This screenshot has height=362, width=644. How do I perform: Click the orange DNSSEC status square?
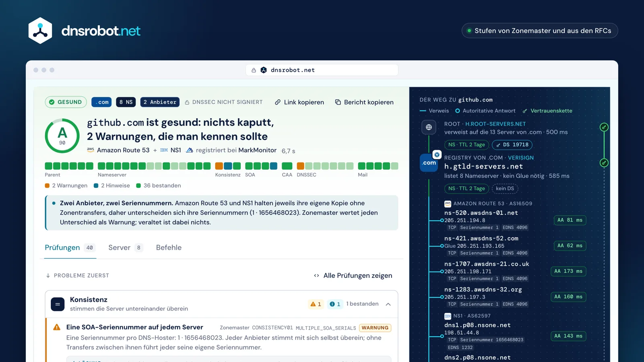(x=301, y=166)
